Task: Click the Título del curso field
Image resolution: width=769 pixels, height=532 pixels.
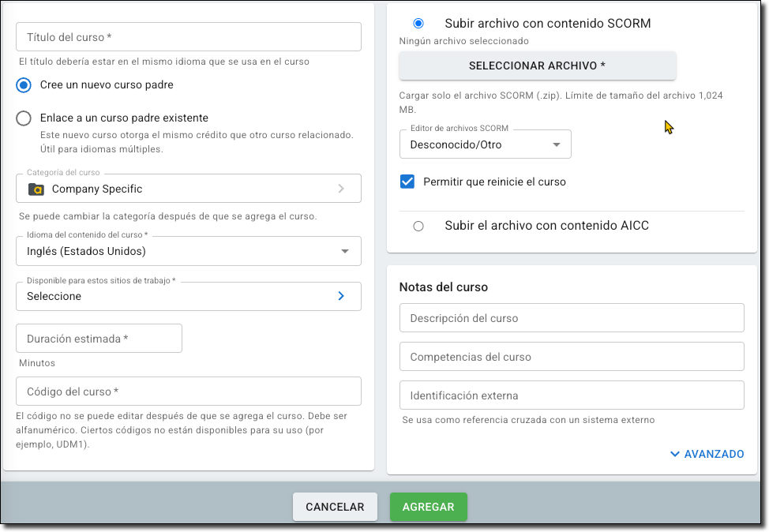Action: [x=189, y=37]
